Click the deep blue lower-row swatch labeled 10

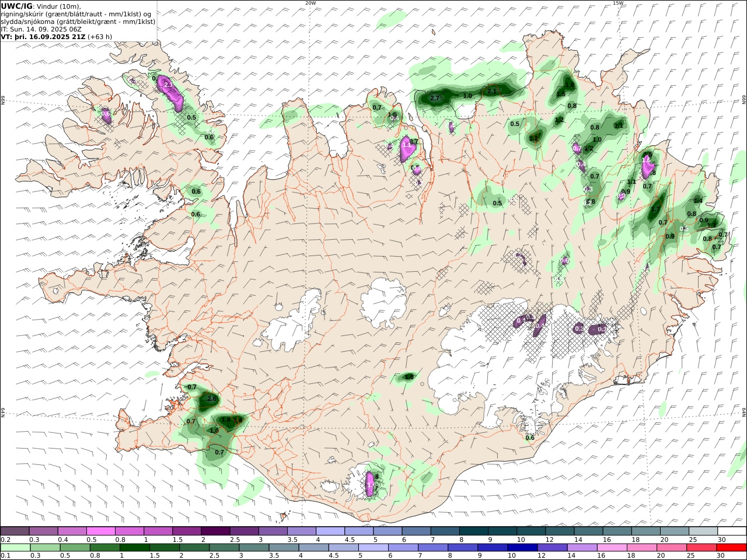point(522,547)
